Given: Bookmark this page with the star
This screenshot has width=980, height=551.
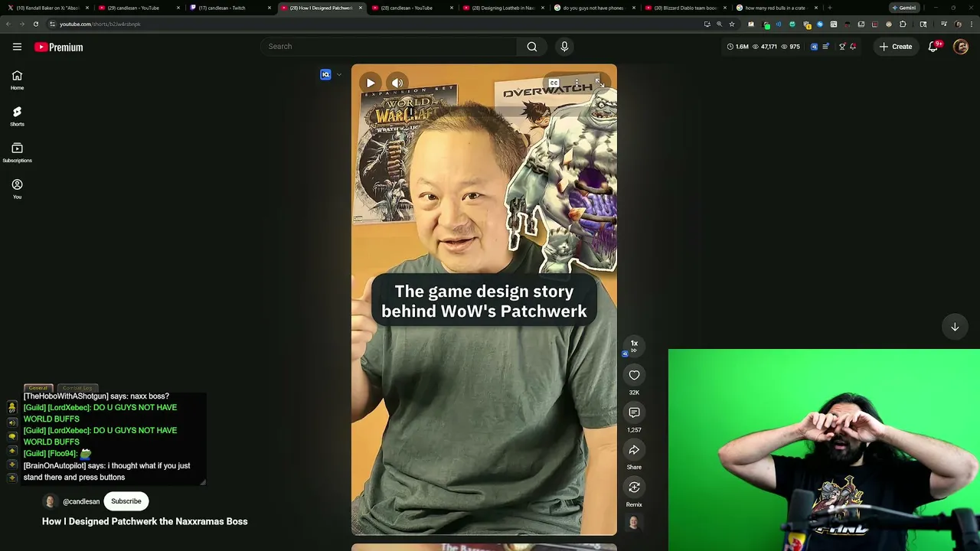Looking at the screenshot, I should [732, 24].
